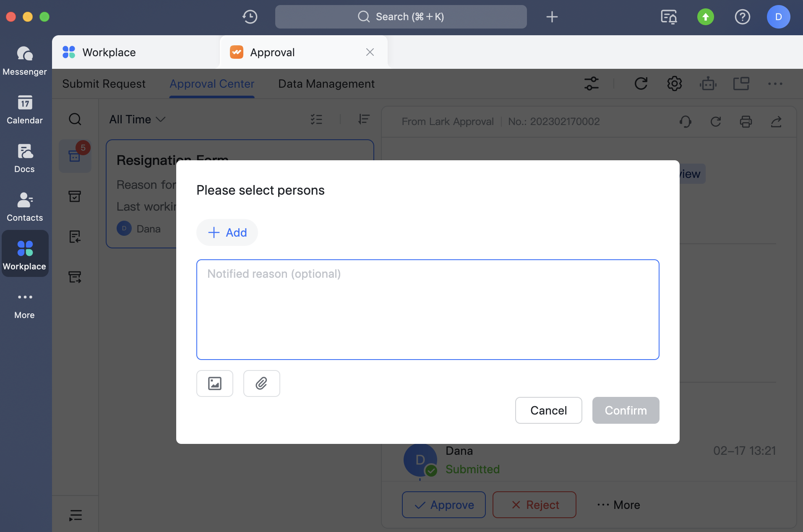Viewport: 803px width, 532px height.
Task: Expand the More item in left sidebar
Action: click(25, 305)
